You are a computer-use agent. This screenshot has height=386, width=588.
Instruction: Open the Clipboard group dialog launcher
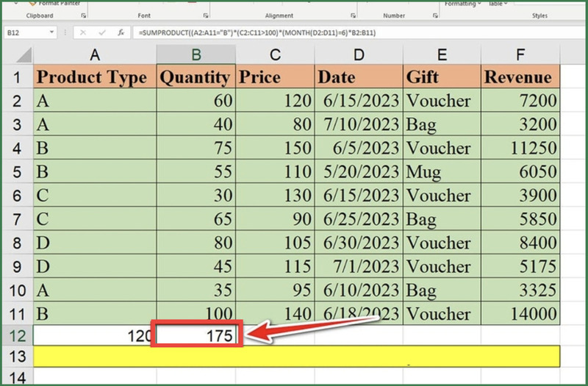pos(83,15)
